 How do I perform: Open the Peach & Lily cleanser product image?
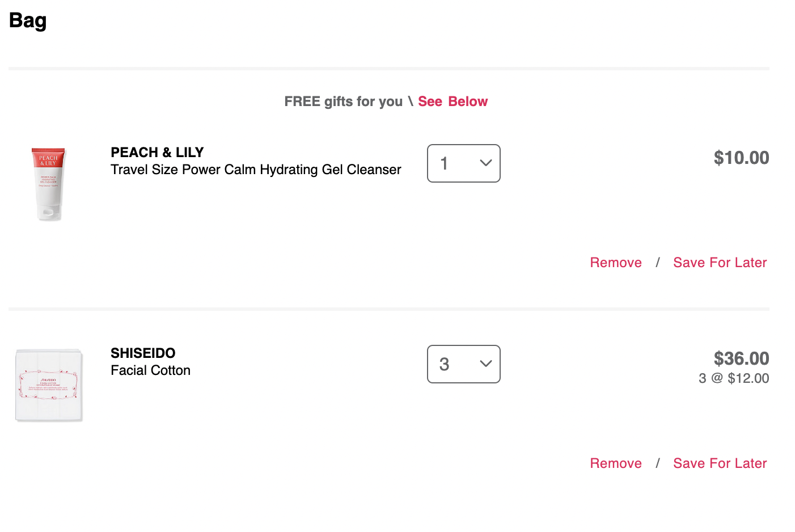coord(49,184)
